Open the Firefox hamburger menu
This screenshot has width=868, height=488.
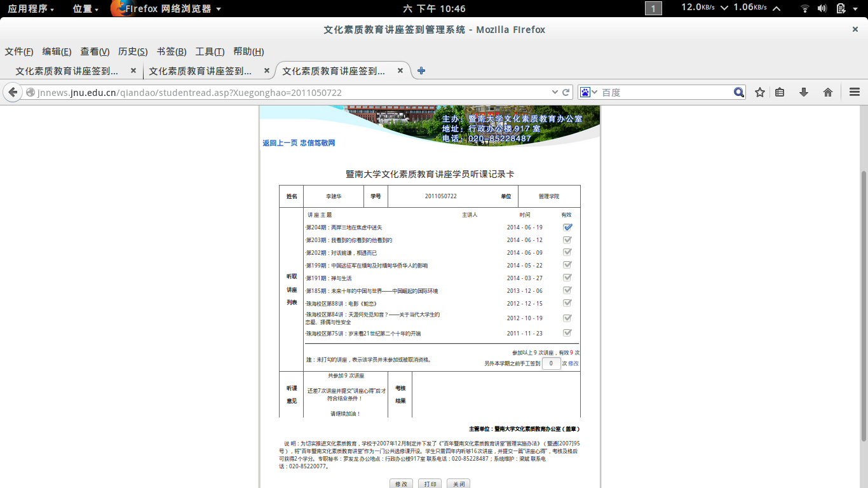tap(855, 92)
